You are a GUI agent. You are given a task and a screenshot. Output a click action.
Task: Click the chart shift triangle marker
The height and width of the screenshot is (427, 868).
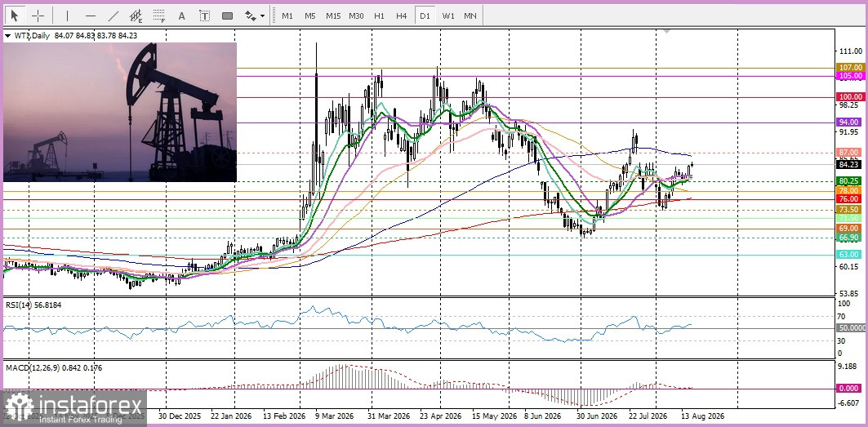tap(666, 31)
